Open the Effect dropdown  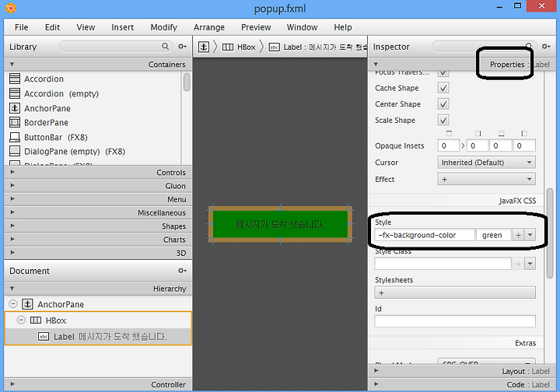[x=486, y=179]
